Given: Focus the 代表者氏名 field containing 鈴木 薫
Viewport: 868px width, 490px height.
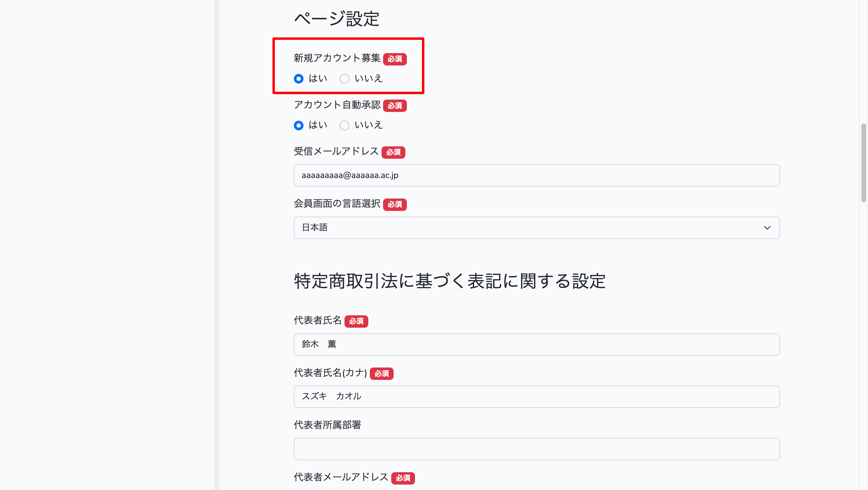Looking at the screenshot, I should click(536, 344).
